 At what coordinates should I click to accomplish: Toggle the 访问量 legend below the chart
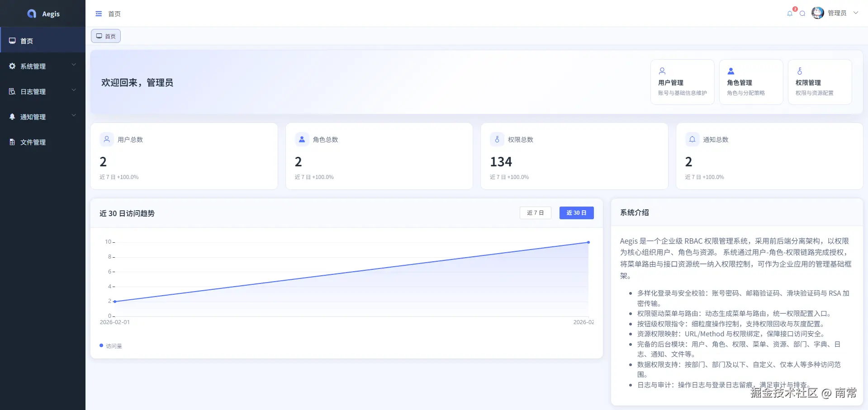(x=111, y=345)
